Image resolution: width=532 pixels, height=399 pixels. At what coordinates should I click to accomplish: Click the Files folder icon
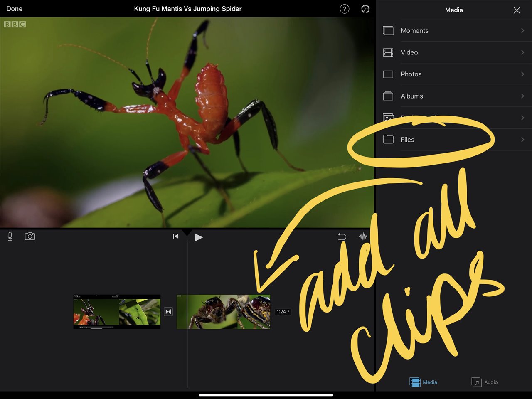tap(388, 140)
